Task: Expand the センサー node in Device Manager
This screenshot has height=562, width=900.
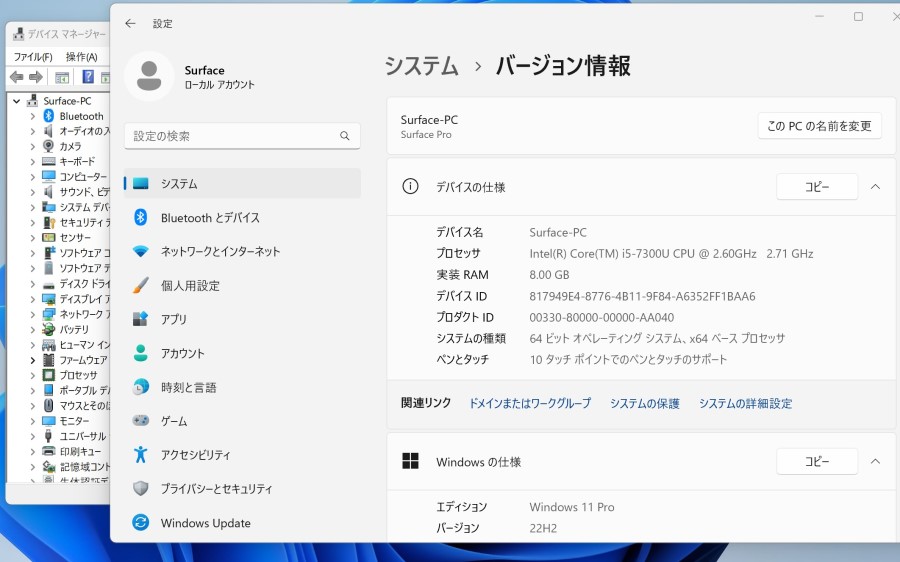Action: click(33, 238)
